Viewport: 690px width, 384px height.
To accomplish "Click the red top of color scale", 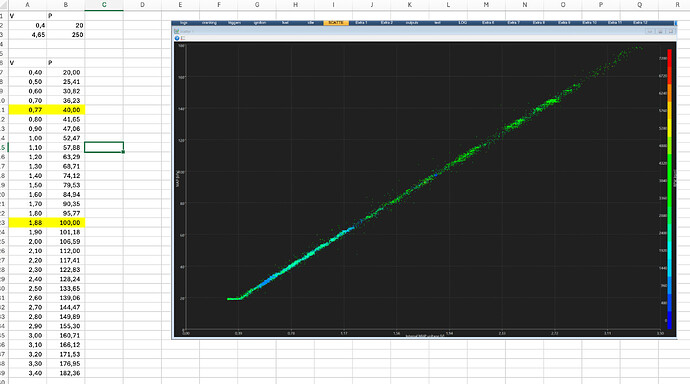I will click(x=669, y=57).
